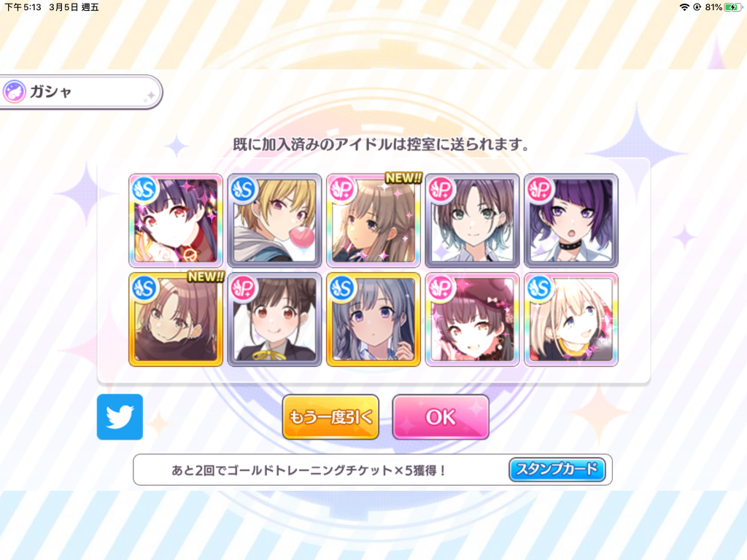
Task: Select the NEW gold-framed scarf idol card
Action: 176,319
